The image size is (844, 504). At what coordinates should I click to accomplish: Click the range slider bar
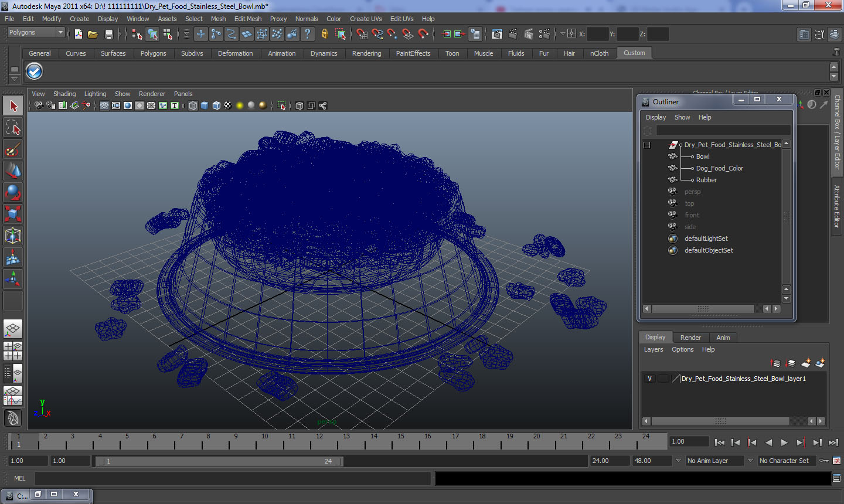tap(219, 461)
